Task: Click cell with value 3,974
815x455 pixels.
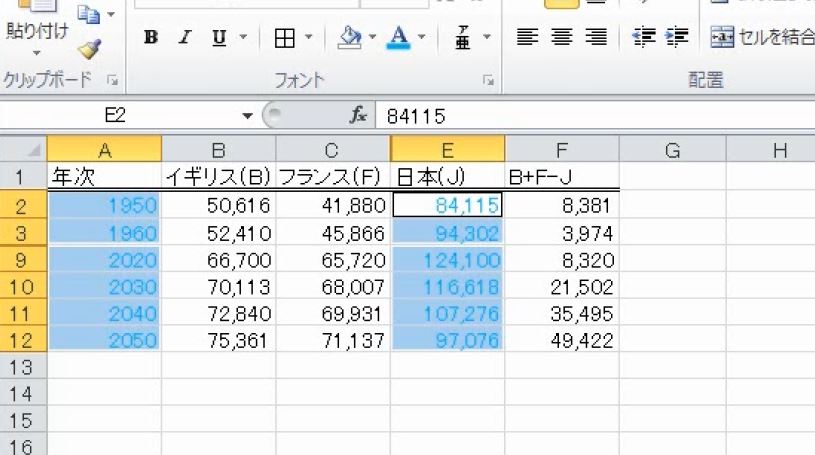Action: coord(562,233)
